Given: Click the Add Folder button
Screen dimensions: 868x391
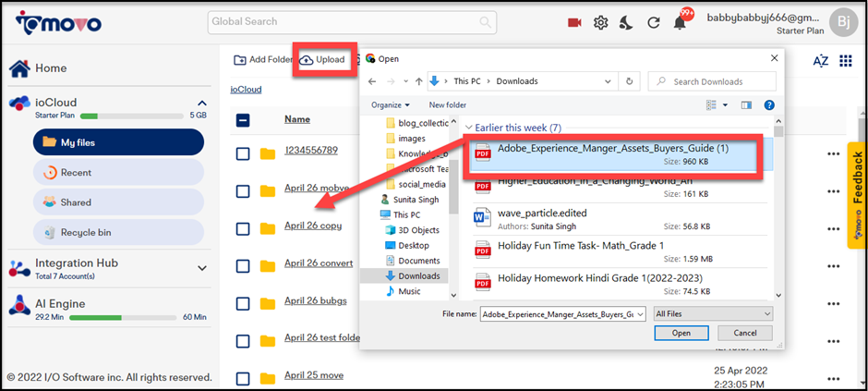Looking at the screenshot, I should pyautogui.click(x=263, y=59).
